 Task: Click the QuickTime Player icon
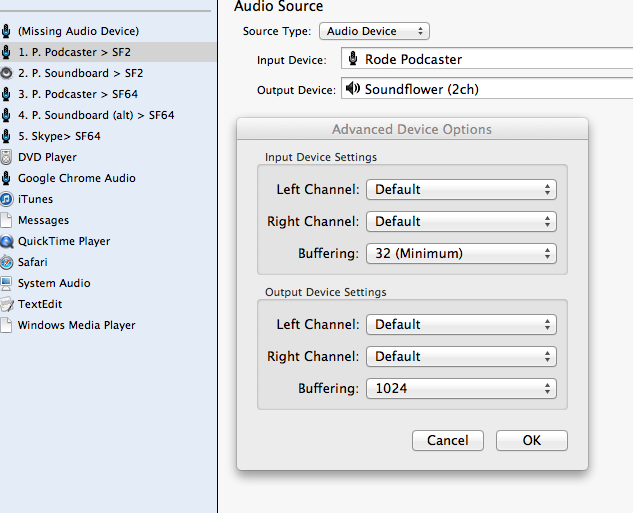pos(6,241)
